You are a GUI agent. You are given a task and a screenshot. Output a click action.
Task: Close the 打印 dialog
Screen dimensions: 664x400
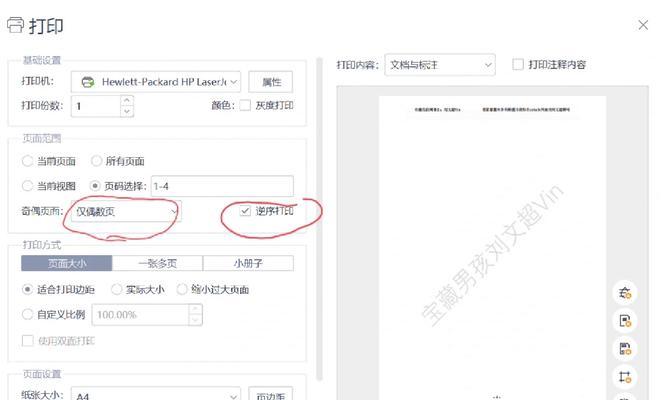(x=643, y=25)
